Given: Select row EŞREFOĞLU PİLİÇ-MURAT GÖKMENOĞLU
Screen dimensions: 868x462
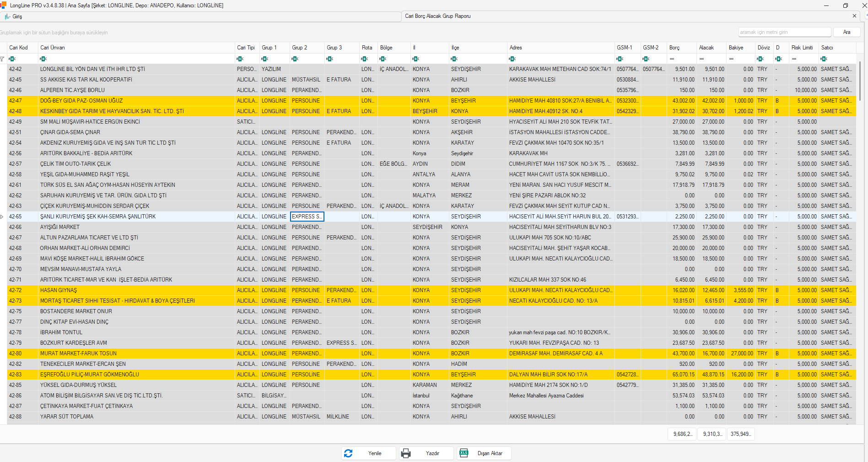Looking at the screenshot, I should coord(431,375).
